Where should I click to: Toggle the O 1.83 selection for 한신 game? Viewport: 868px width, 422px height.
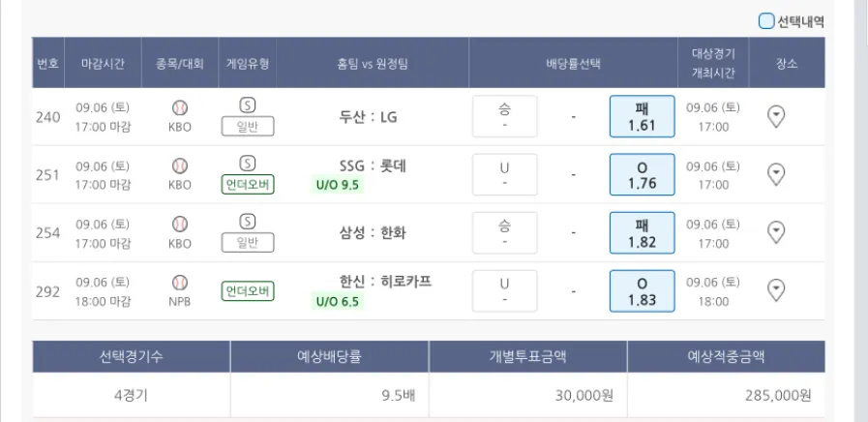pos(641,290)
